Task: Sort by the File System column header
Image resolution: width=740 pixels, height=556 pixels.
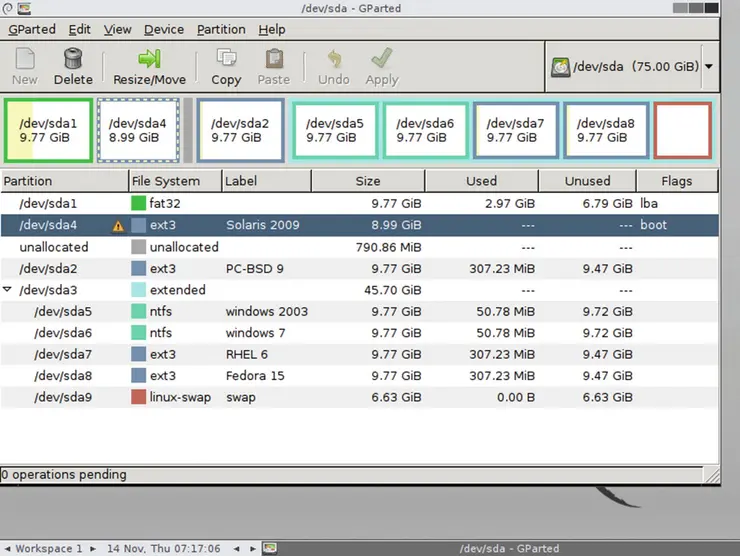Action: point(174,181)
